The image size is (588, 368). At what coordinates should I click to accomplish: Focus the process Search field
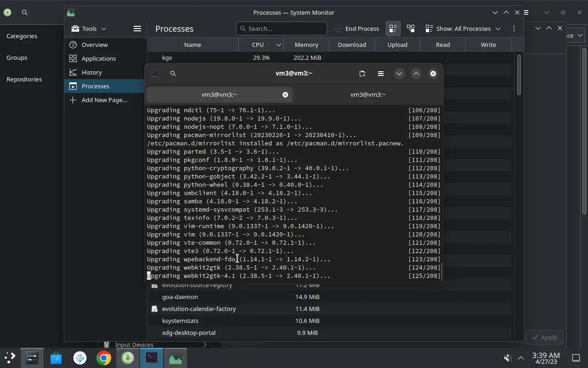tap(281, 29)
